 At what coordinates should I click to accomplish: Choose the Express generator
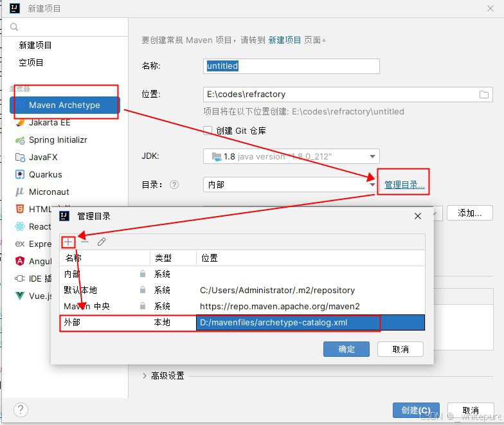(33, 244)
